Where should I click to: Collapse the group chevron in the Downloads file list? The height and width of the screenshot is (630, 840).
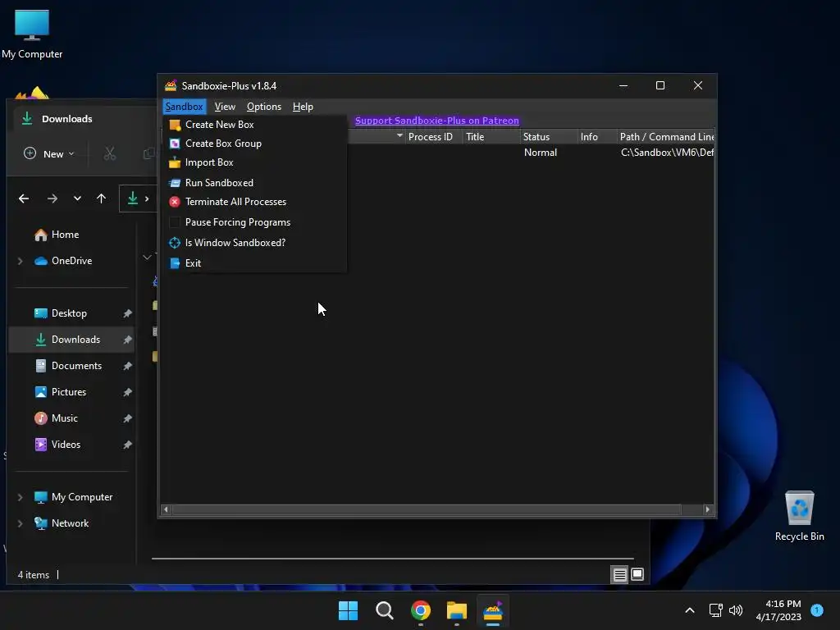coord(147,257)
